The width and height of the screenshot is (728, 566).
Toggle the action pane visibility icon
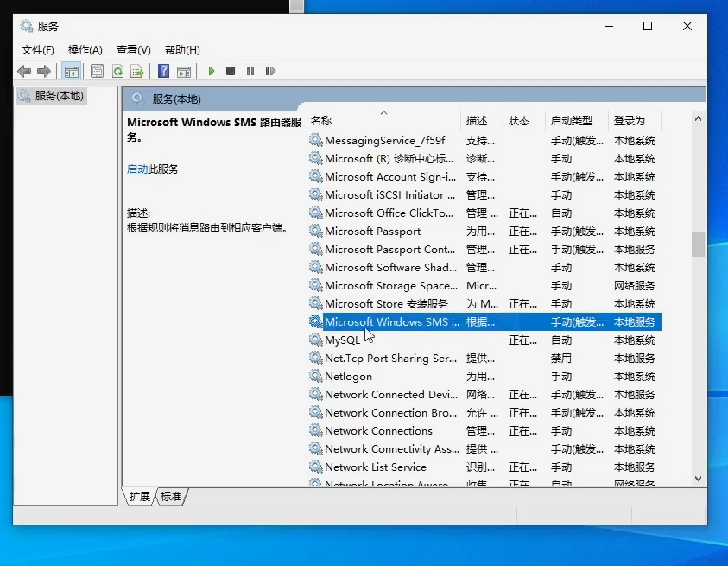pyautogui.click(x=184, y=71)
